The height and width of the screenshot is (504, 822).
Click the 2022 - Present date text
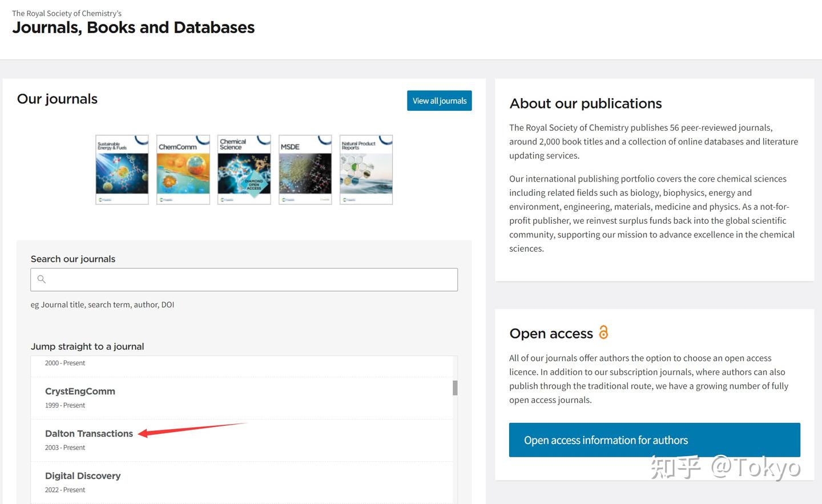(x=65, y=490)
